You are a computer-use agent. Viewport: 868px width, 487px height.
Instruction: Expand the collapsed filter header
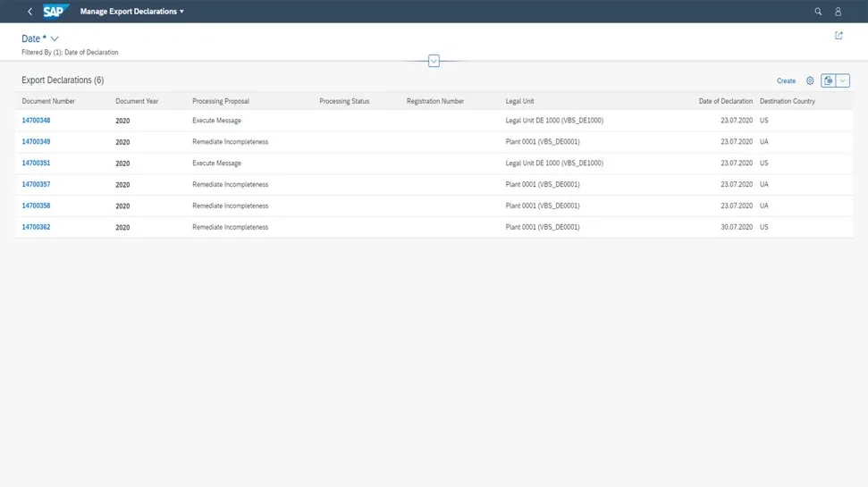[x=434, y=61]
